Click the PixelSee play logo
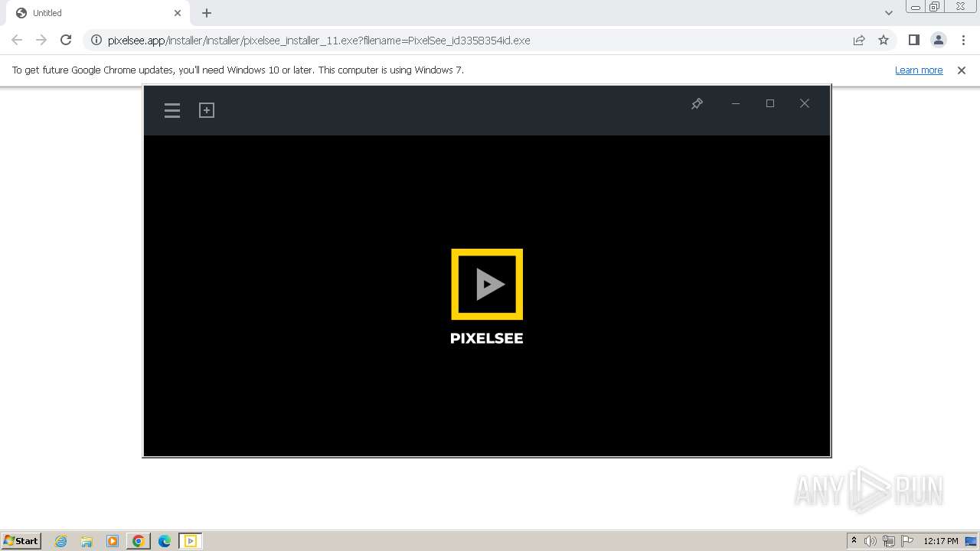The width and height of the screenshot is (980, 551). pos(487,284)
